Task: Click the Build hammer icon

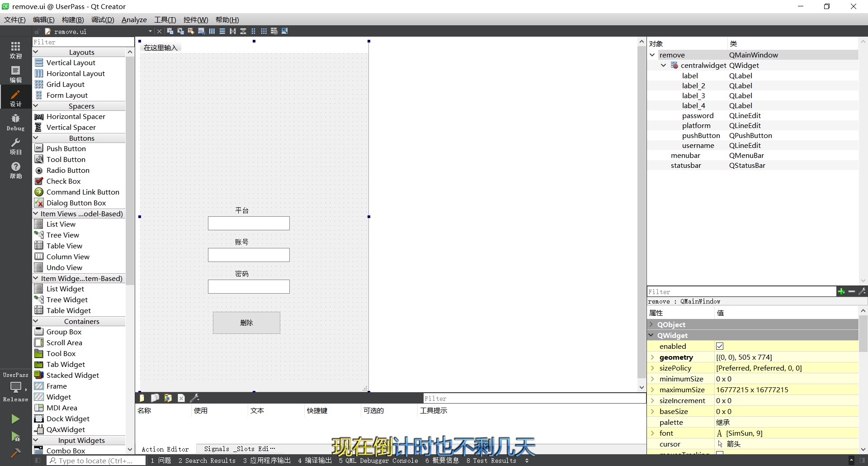Action: (x=15, y=453)
